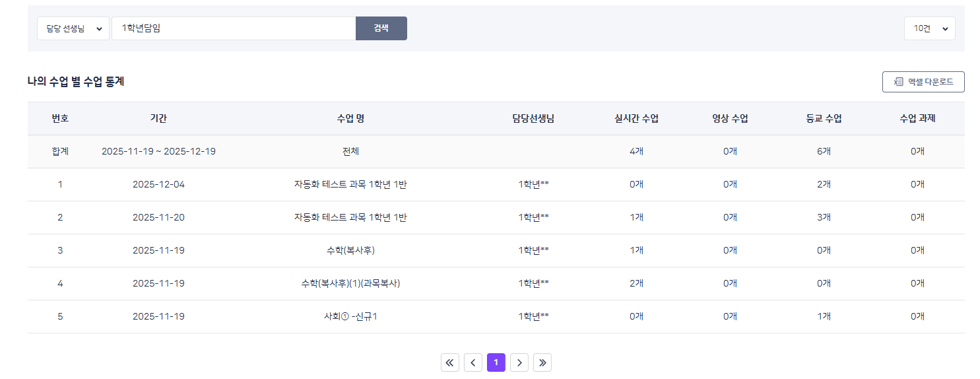Screen dimensions: 980x379
Task: Click the 사회① -신규1 class row
Action: (350, 317)
